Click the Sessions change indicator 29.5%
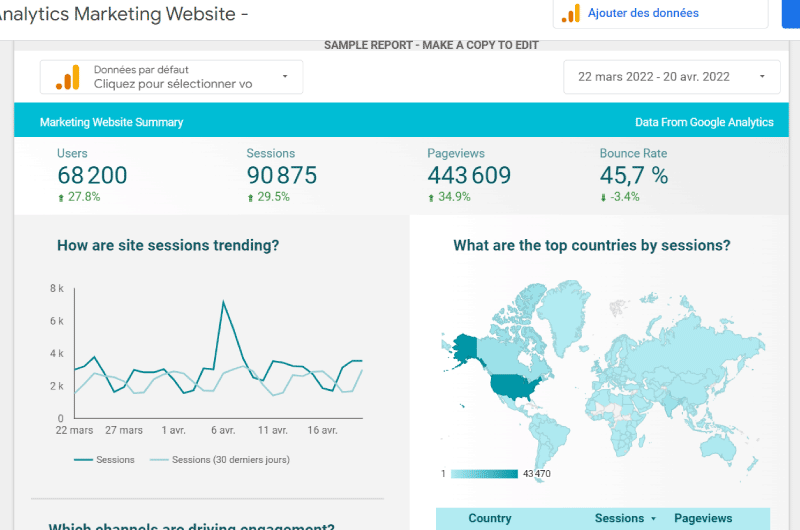This screenshot has height=530, width=800. (268, 197)
